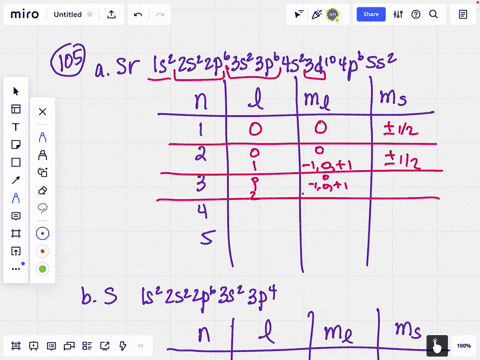Open the activities lightning icon
Screen dimensions: 480x360
point(123,346)
